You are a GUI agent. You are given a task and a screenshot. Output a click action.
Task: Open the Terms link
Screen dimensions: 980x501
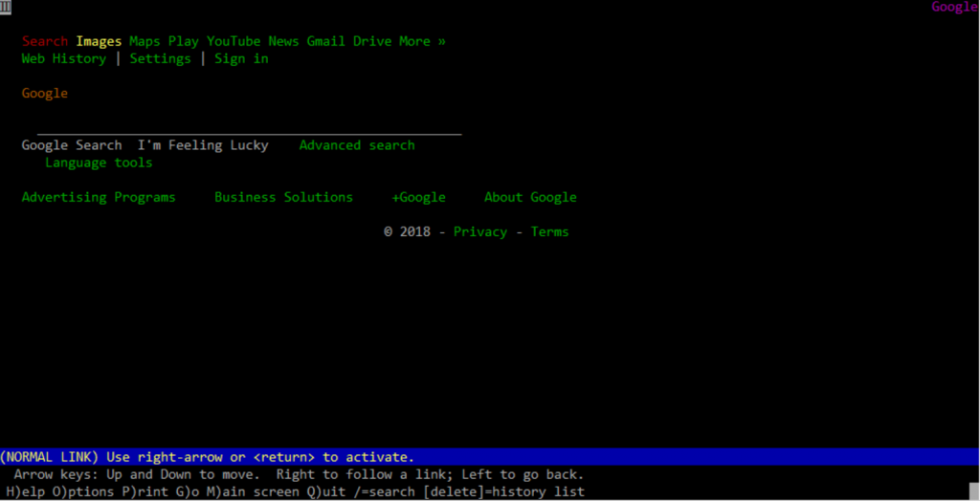coord(550,231)
